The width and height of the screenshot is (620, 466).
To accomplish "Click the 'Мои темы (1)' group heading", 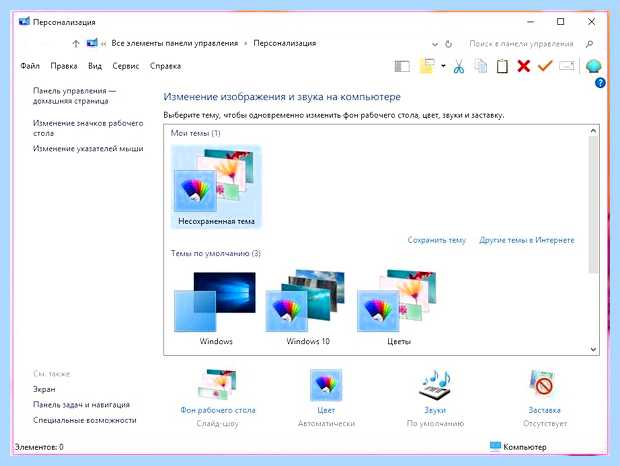I will tap(196, 133).
